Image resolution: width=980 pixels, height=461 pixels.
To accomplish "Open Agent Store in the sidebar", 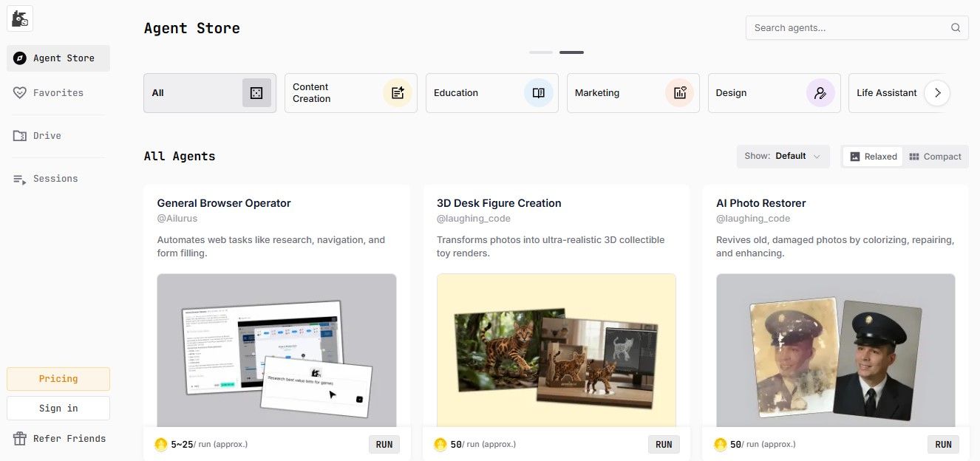I will (x=58, y=58).
